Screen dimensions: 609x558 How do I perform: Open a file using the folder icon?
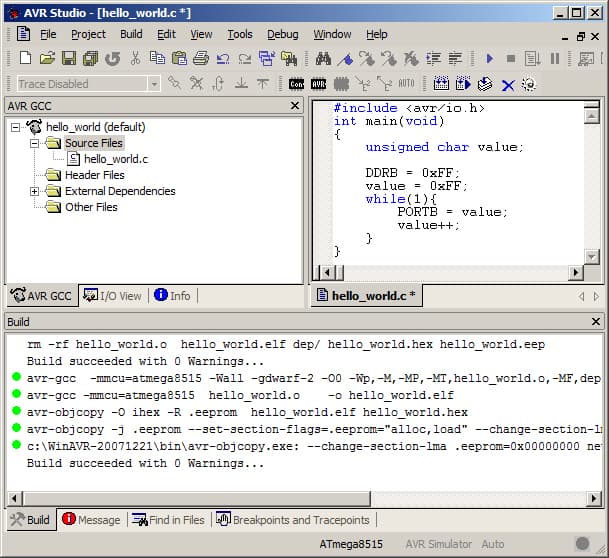[47, 58]
